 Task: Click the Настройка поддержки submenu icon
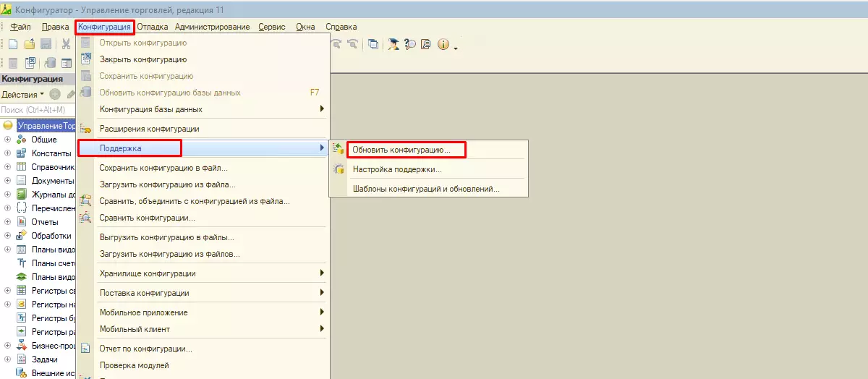tap(339, 169)
